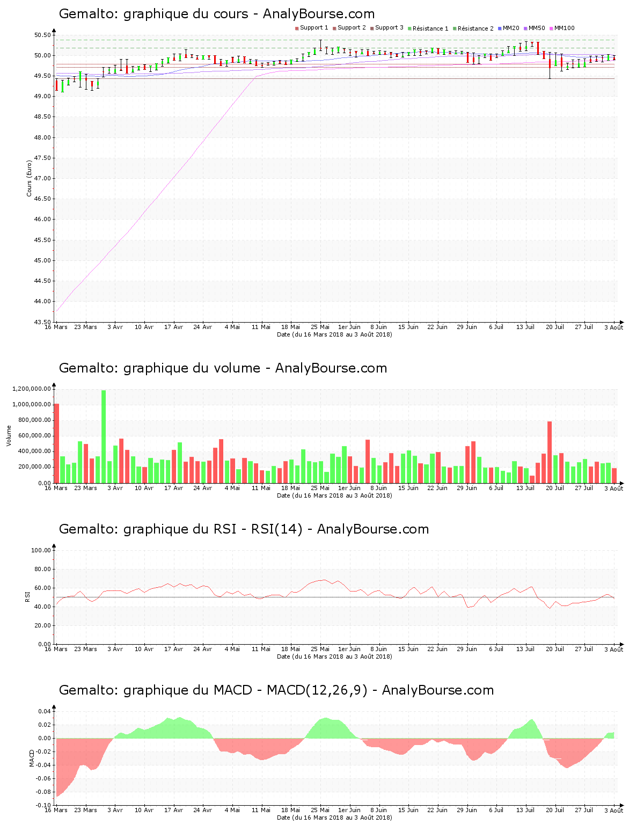
Task: Pick the MM20 blue legend swatch
Action: point(500,28)
